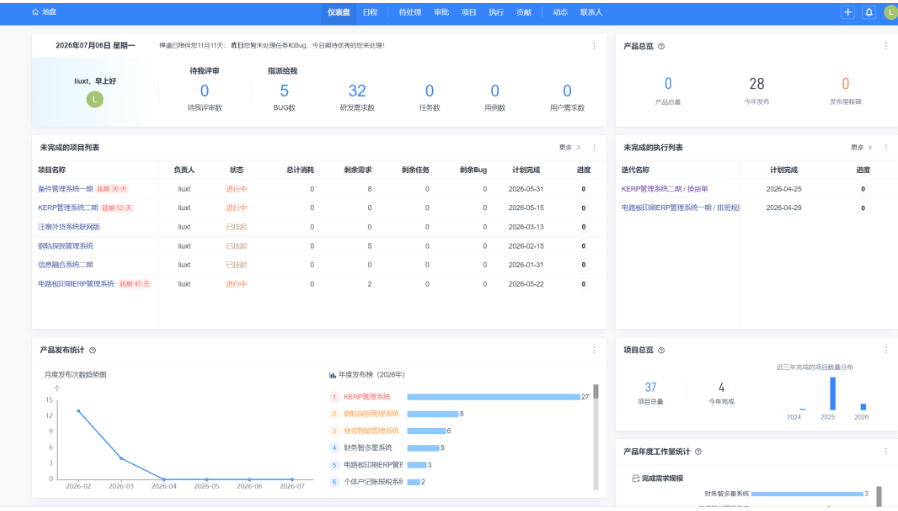The image size is (898, 511).
Task: Click 今年发布 value 28
Action: click(757, 84)
